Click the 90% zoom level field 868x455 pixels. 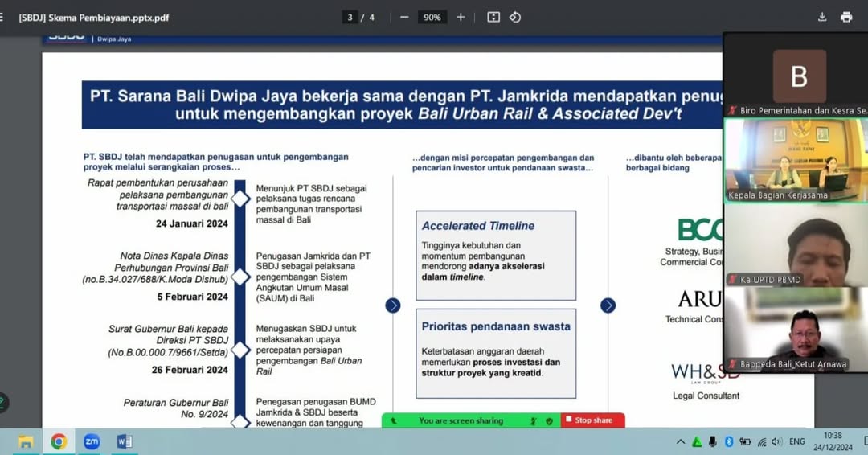[432, 17]
